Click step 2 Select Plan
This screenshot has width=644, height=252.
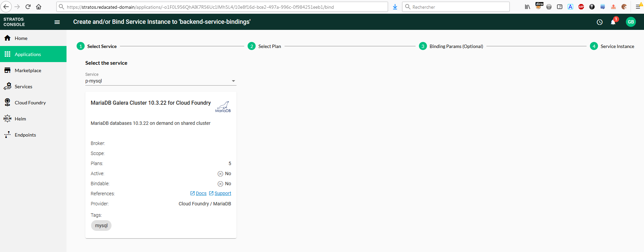(264, 46)
